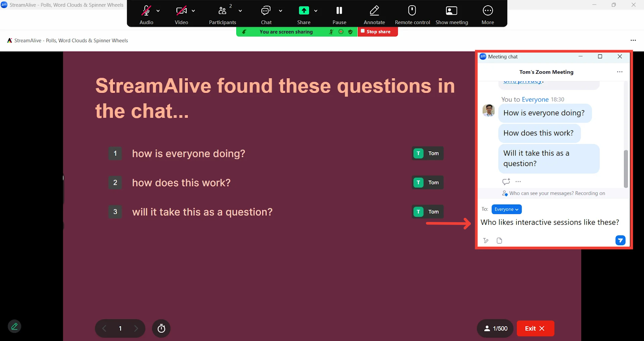Send the chat message

point(620,240)
